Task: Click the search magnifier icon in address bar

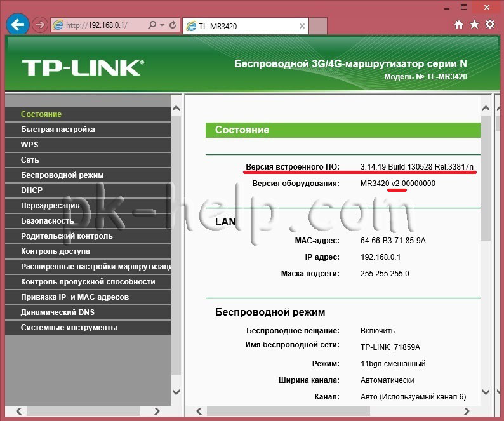Action: point(152,25)
